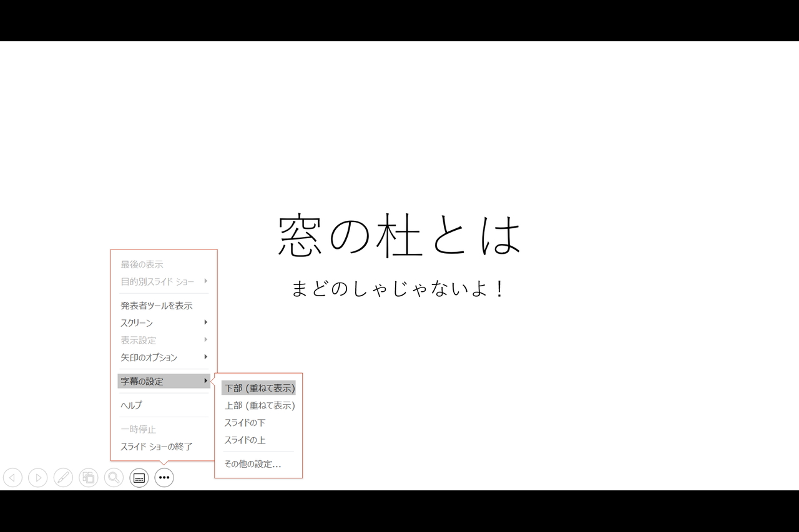Select 下部（重ねて表示）subtitle position
The image size is (799, 532).
[260, 387]
